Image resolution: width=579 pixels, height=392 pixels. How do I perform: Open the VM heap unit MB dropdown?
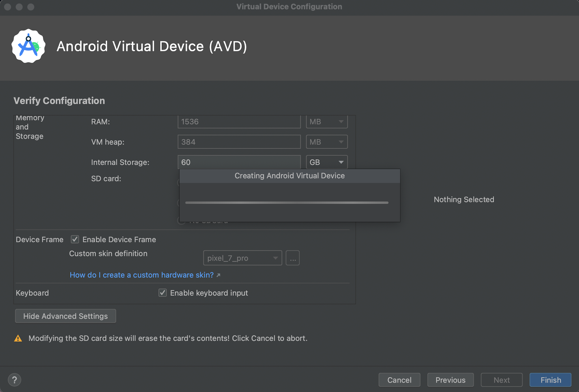tap(327, 142)
